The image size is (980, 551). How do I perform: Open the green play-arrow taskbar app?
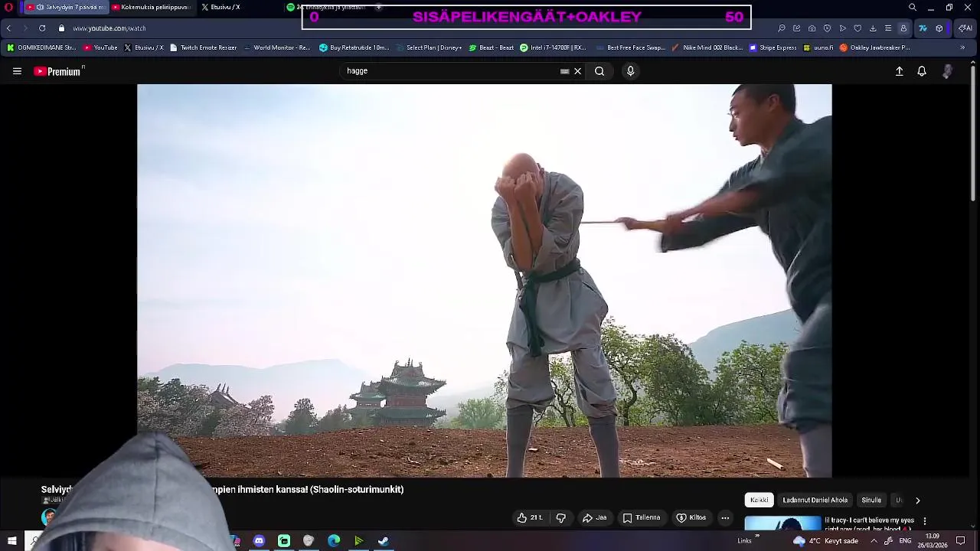point(358,541)
